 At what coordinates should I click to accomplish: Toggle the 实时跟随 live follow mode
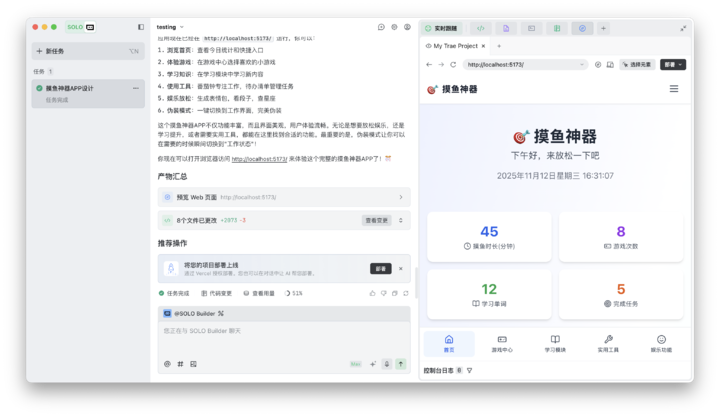point(441,28)
